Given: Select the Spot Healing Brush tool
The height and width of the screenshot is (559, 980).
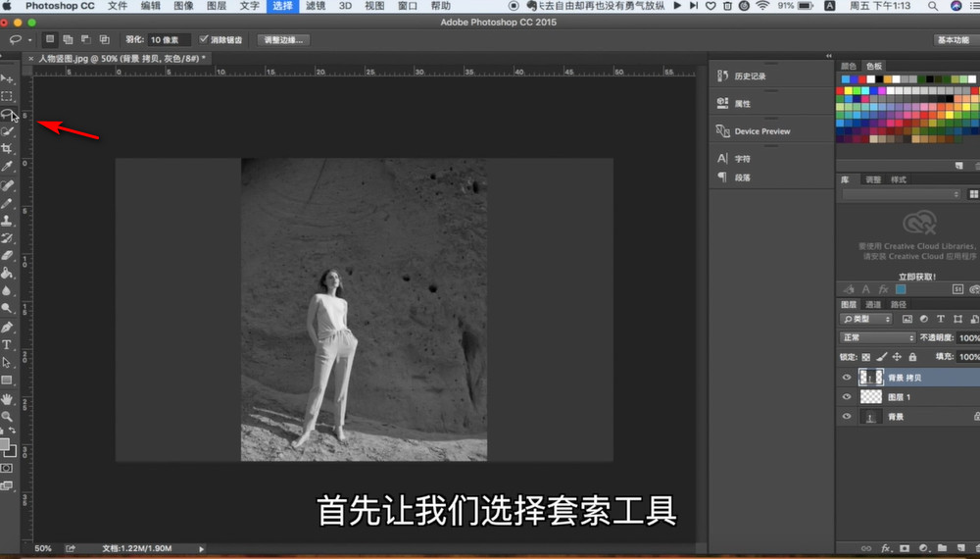Looking at the screenshot, I should 7,185.
